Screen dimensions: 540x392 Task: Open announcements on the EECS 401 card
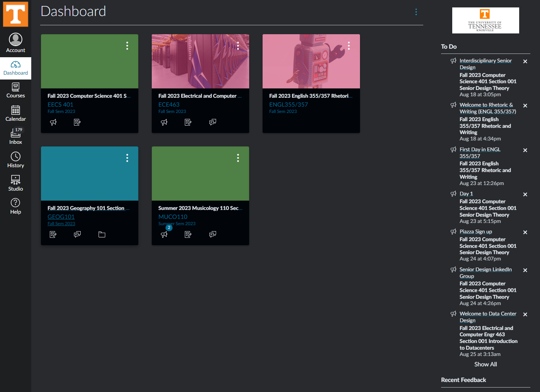pyautogui.click(x=53, y=122)
